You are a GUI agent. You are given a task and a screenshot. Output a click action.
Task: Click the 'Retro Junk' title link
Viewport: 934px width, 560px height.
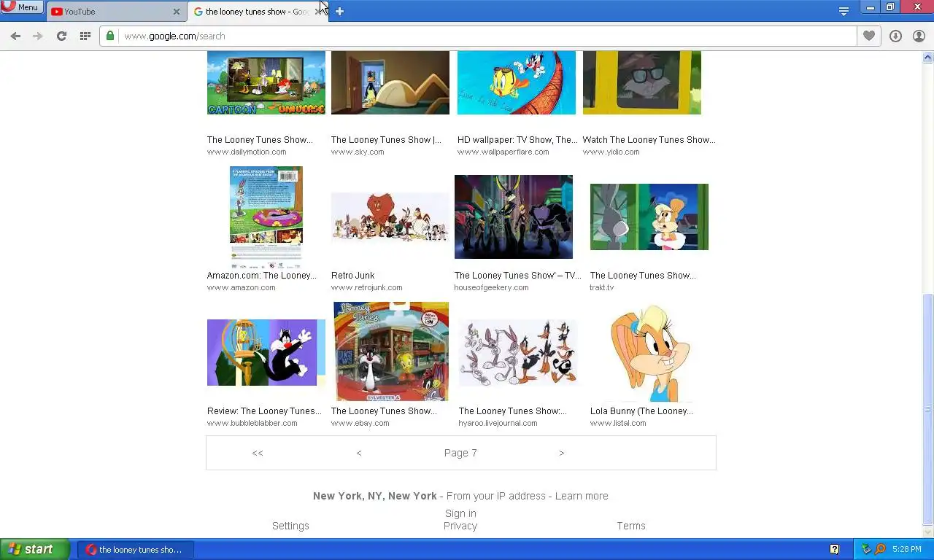coord(353,276)
